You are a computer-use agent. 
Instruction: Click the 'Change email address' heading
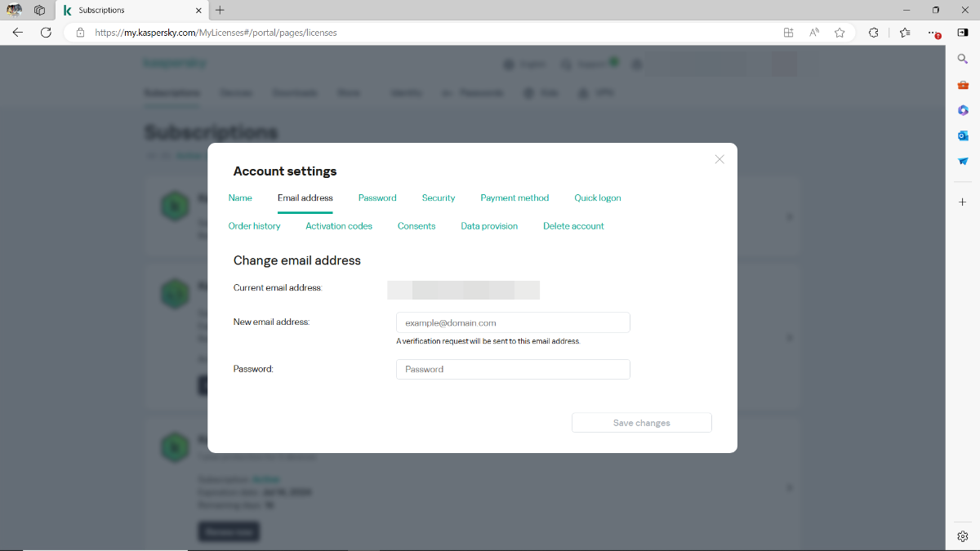297,260
